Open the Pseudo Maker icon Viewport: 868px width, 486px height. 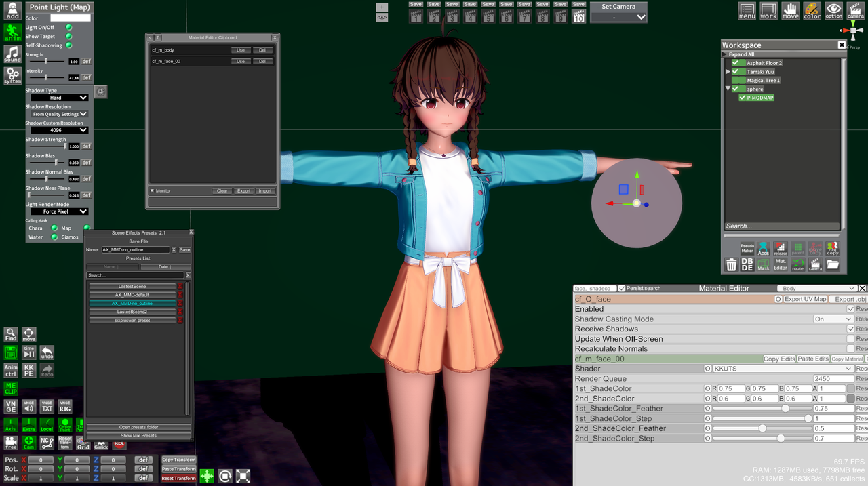click(747, 249)
